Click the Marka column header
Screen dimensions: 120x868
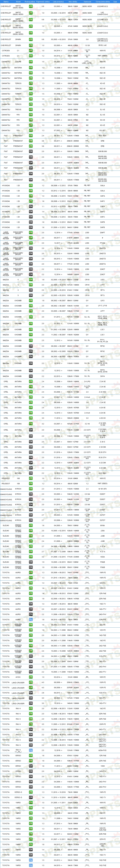(x=6, y=1)
